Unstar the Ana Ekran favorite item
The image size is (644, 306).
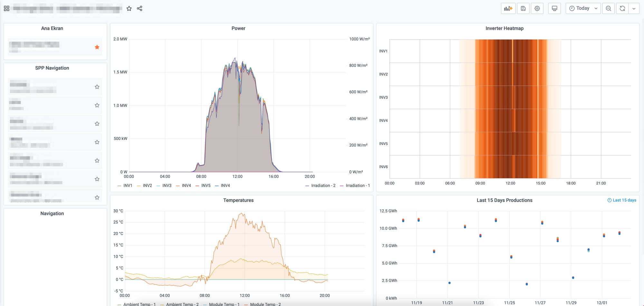coord(97,47)
